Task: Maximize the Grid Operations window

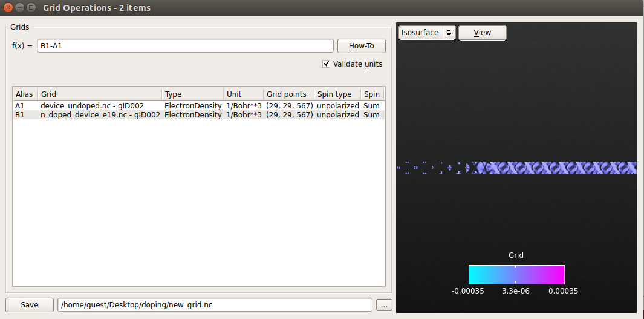Action: [x=30, y=7]
